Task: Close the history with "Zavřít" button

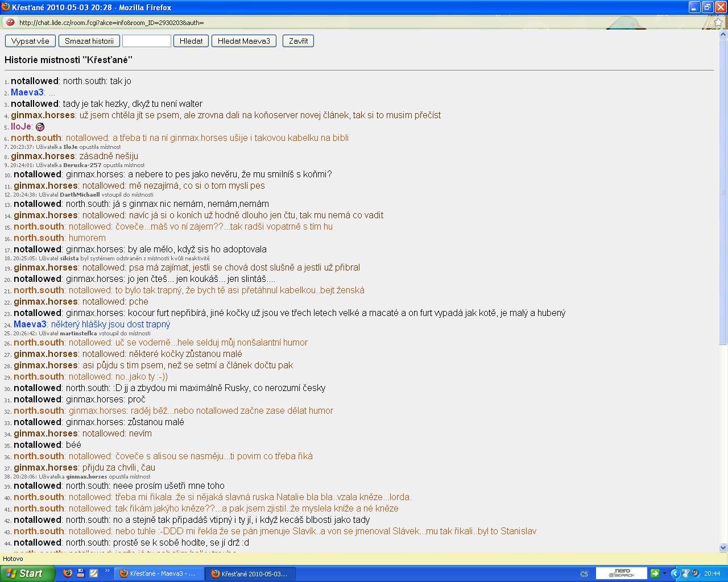Action: 298,41
